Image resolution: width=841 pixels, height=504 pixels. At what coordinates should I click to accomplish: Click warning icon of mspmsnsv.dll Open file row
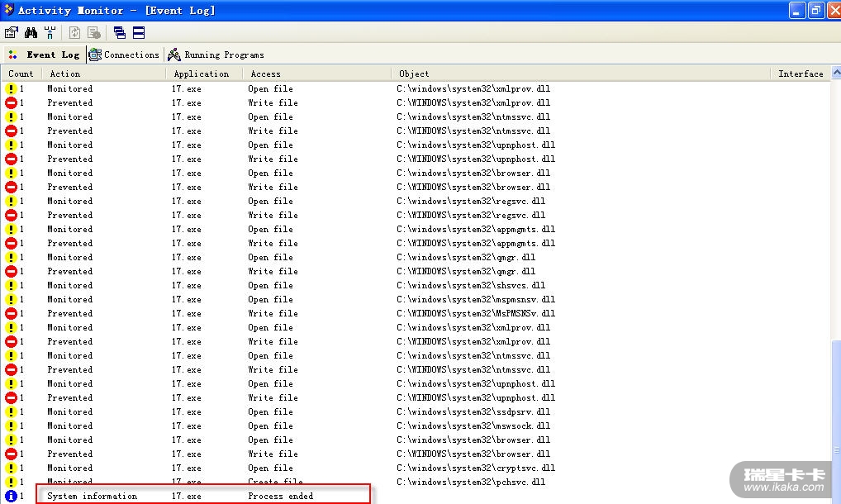[11, 299]
